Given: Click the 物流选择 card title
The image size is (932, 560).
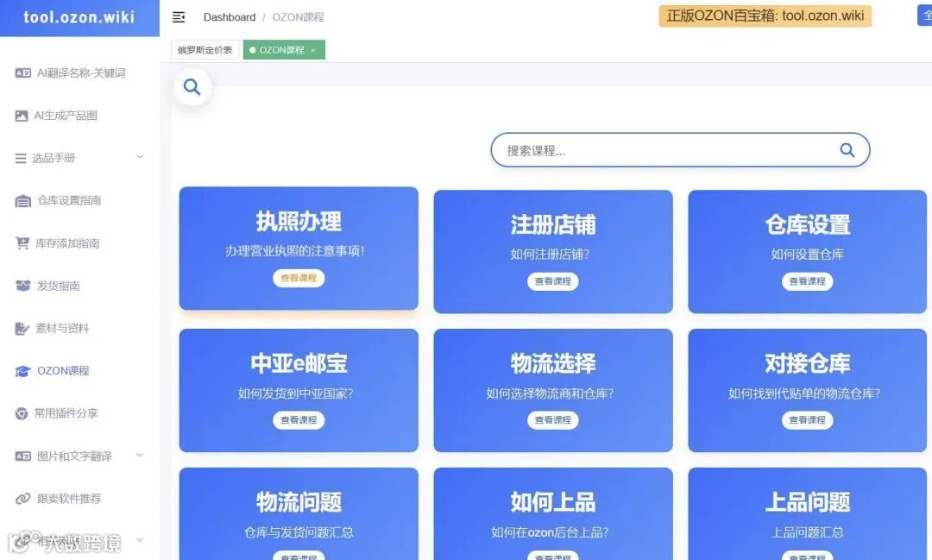Looking at the screenshot, I should tap(553, 363).
